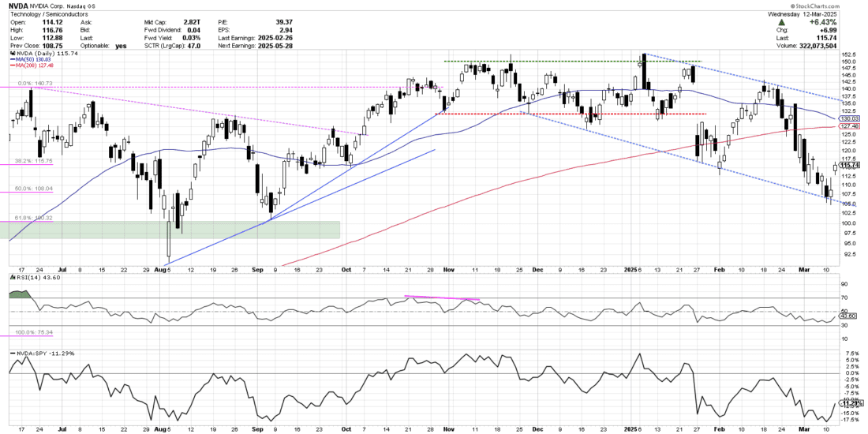Click the blue 130.03 price axis tag
Image resolution: width=868 pixels, height=434 pixels.
click(x=850, y=118)
